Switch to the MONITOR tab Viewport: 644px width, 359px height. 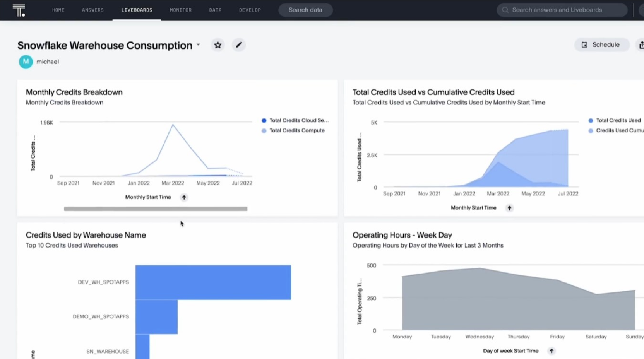(x=180, y=10)
